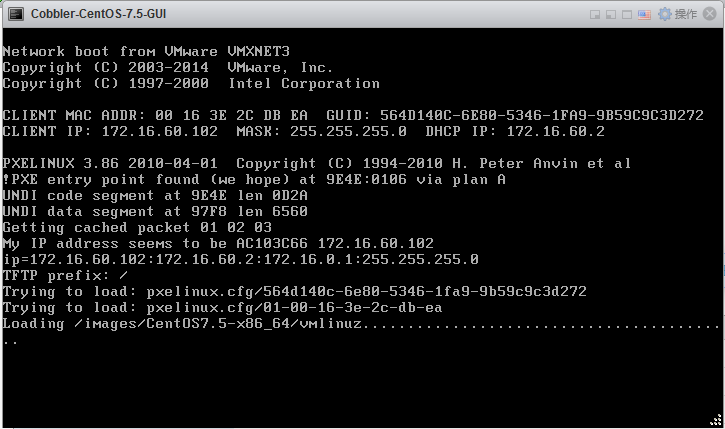Click the TFTP prefix line
The width and height of the screenshot is (725, 429).
point(65,276)
